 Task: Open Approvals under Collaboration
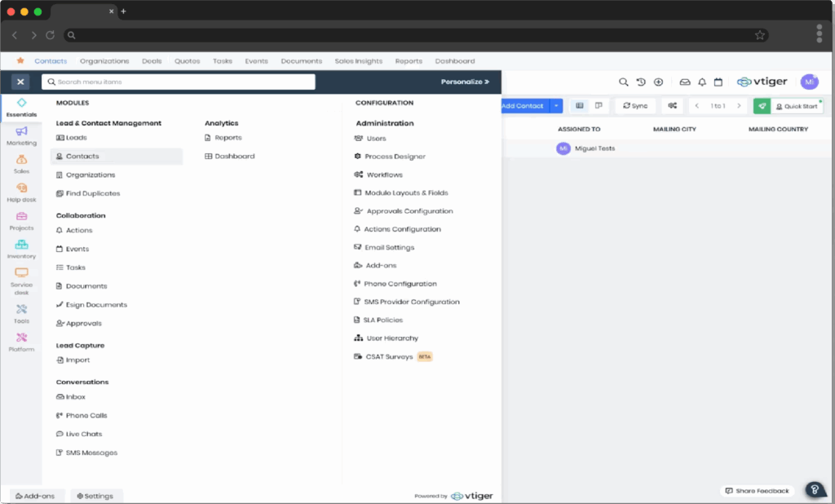79,324
